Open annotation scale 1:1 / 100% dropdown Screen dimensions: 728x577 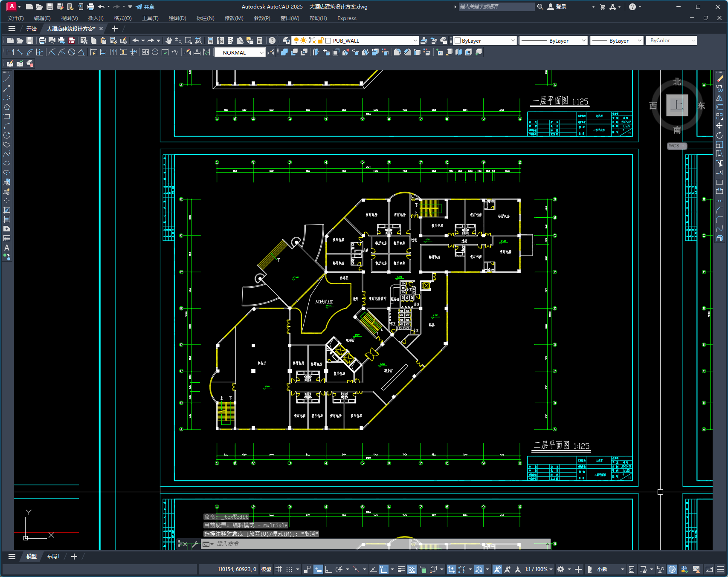tap(539, 569)
